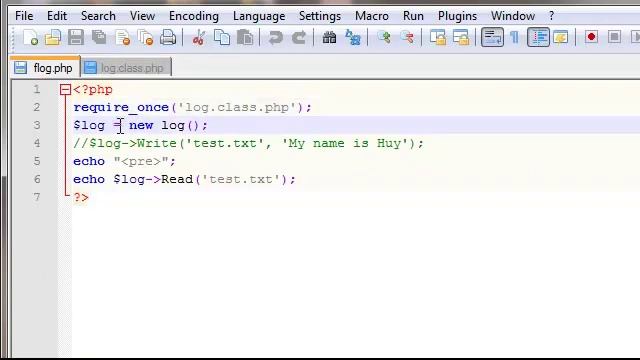Click the Close All toolbar icon
Image resolution: width=640 pixels, height=360 pixels.
pos(145,38)
